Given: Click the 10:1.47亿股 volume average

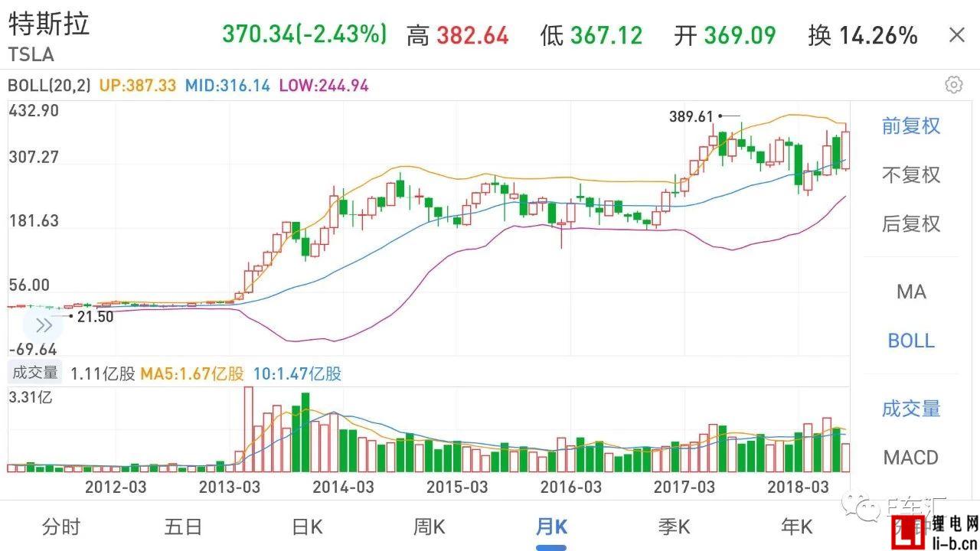Looking at the screenshot, I should 296,373.
